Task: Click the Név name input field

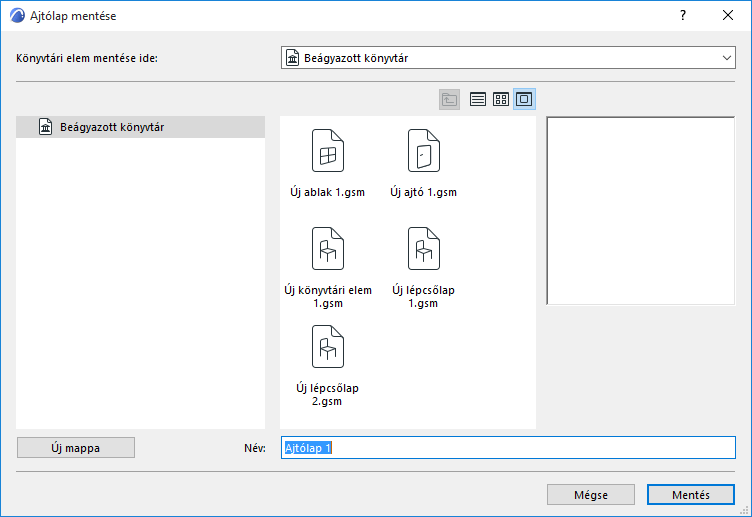Action: tap(508, 447)
